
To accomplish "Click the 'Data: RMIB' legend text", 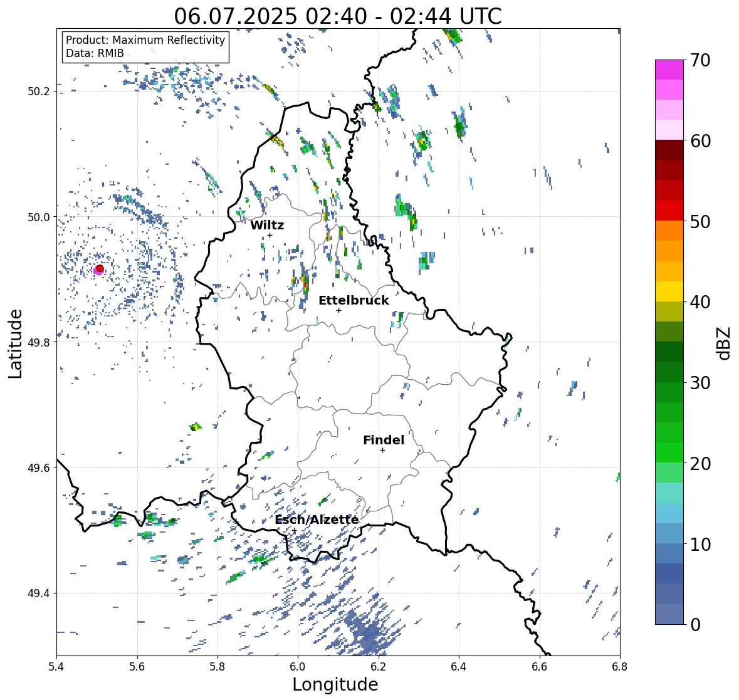I will tap(95, 53).
